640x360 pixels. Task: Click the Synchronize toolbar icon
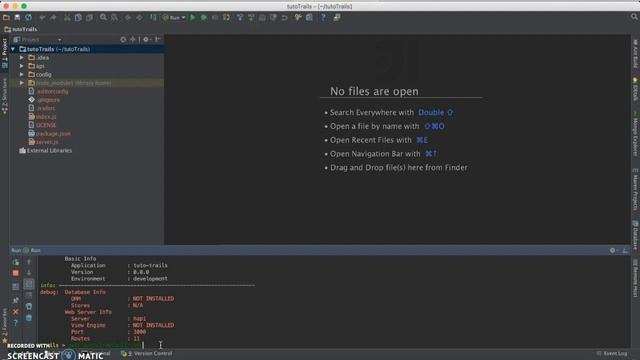click(29, 18)
